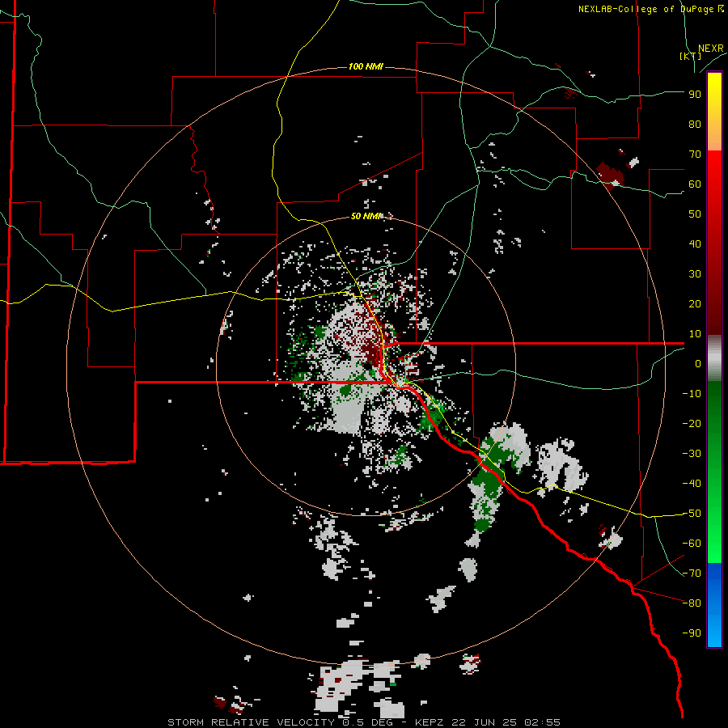Click the -30 value on the velocity scale
This screenshot has height=728, width=728.
click(692, 454)
